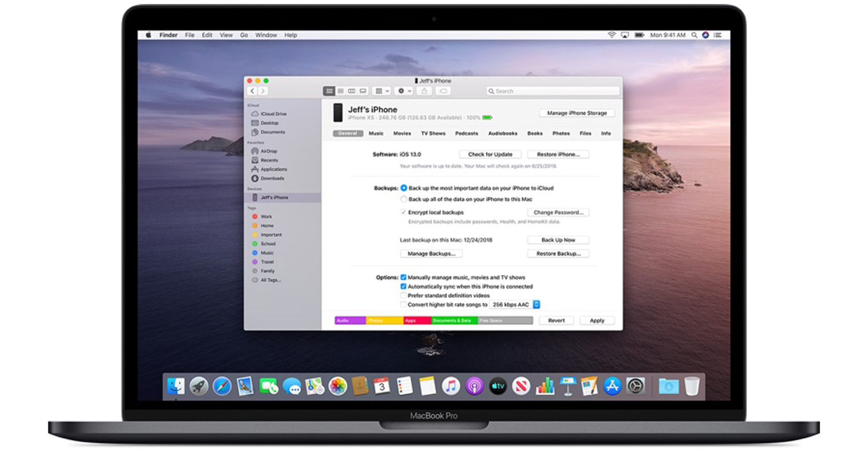868x453 pixels.
Task: Select the red Work tag
Action: [263, 217]
